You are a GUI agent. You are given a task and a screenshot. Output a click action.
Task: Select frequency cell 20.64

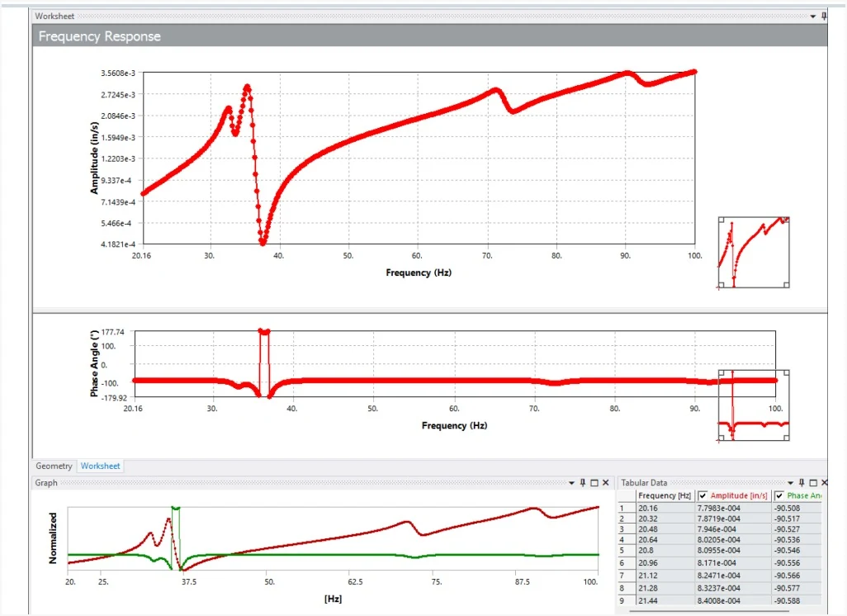coord(665,540)
